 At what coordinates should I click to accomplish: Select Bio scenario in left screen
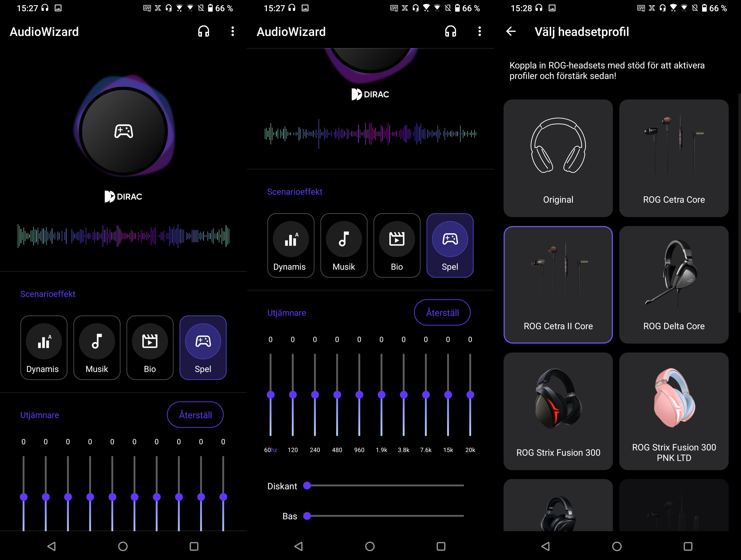point(150,347)
